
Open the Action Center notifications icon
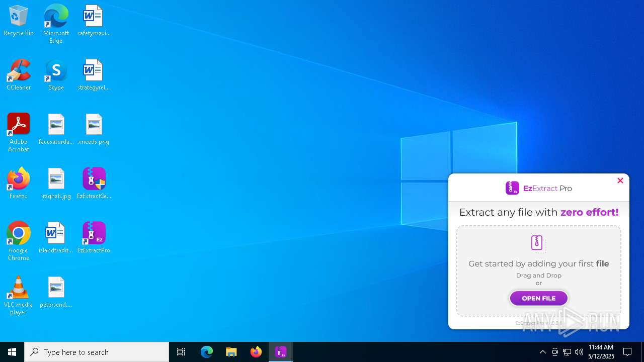627,352
